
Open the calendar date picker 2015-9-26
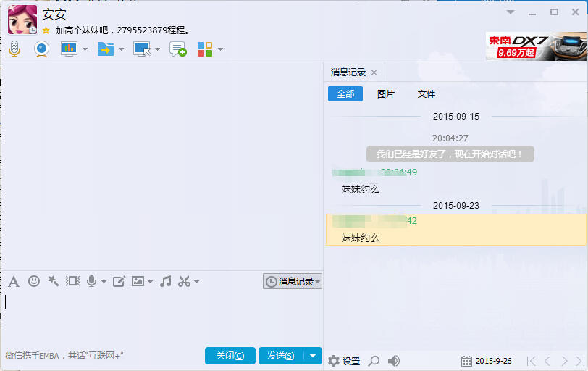pyautogui.click(x=487, y=361)
